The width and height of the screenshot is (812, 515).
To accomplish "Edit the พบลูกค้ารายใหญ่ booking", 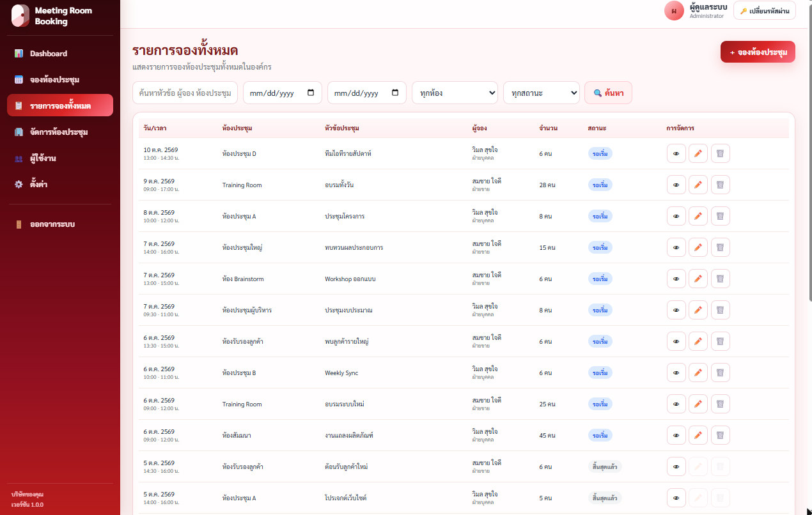I will click(698, 341).
